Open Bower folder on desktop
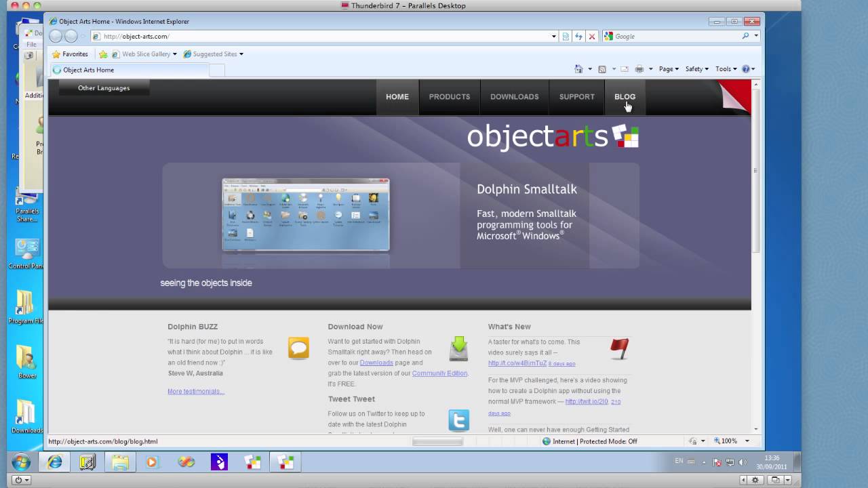The image size is (868, 488). (x=27, y=363)
